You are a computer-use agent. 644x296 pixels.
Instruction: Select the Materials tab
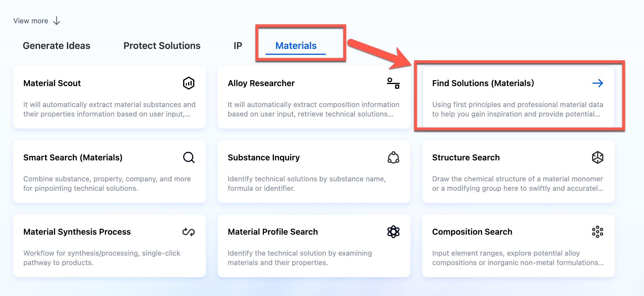click(x=296, y=46)
